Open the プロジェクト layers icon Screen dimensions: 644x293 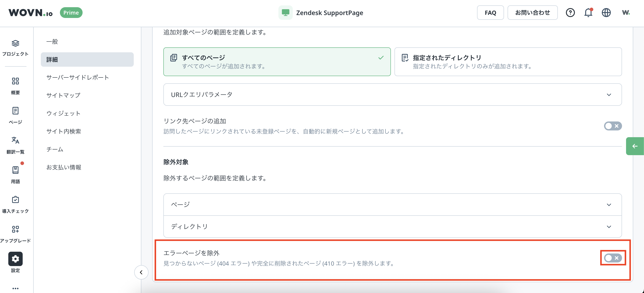pos(15,44)
